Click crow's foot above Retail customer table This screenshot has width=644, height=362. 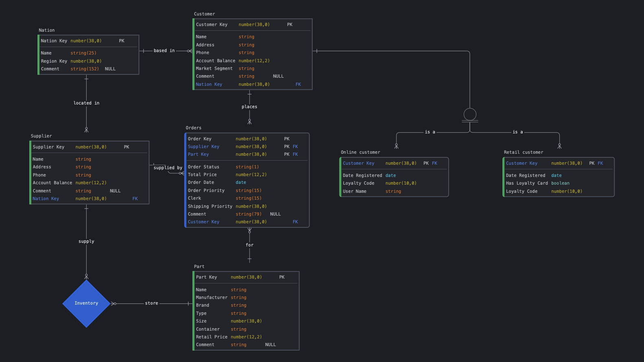tap(559, 146)
